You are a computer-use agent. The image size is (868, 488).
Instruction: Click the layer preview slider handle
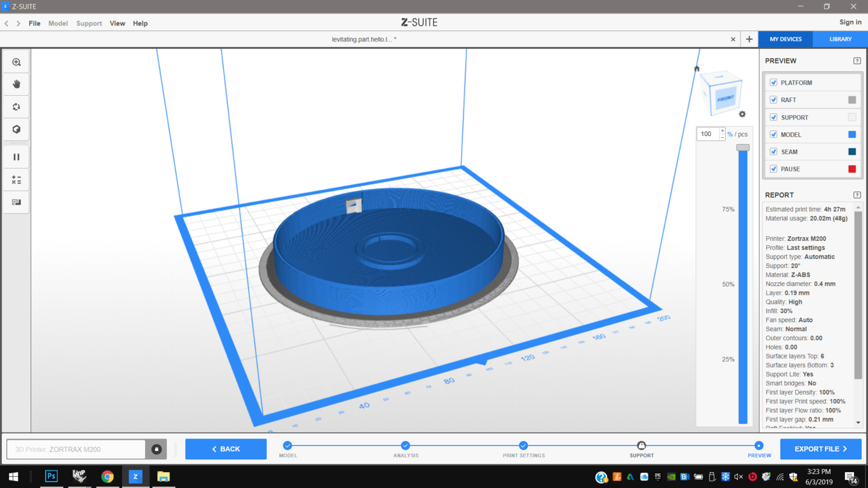[743, 147]
